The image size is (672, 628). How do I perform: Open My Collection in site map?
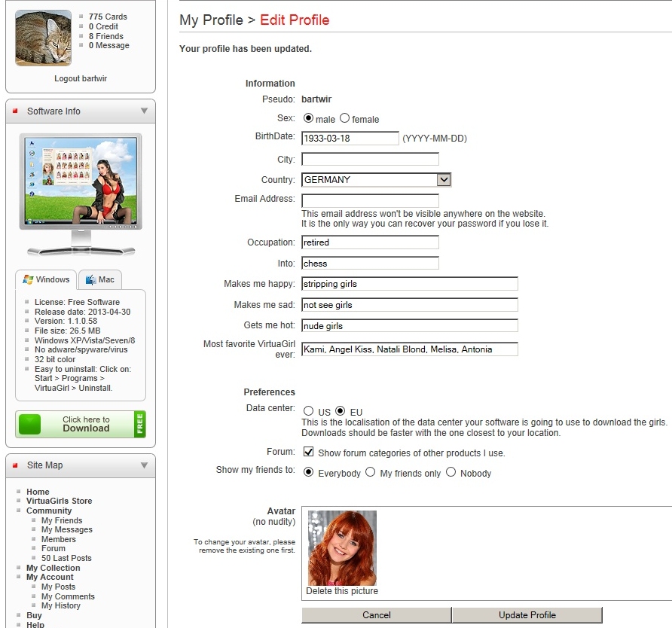pos(53,568)
